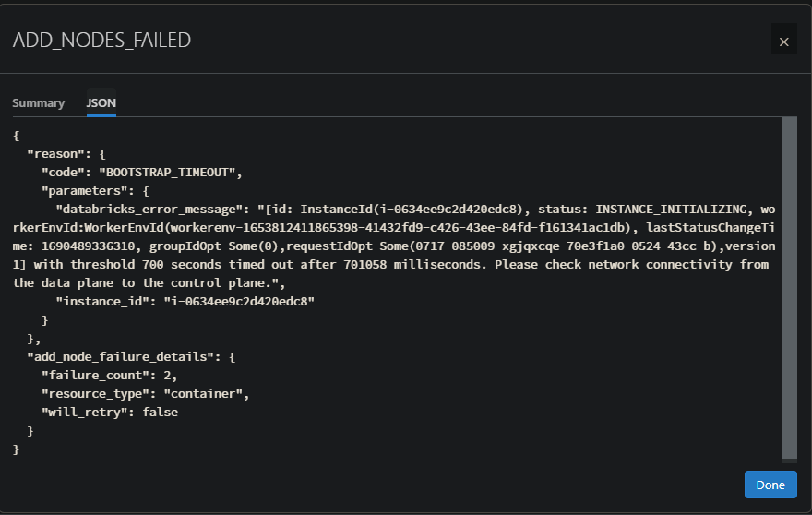This screenshot has height=515, width=812.
Task: Click the ADD_NODES_FAILED dialog title
Action: coord(102,41)
